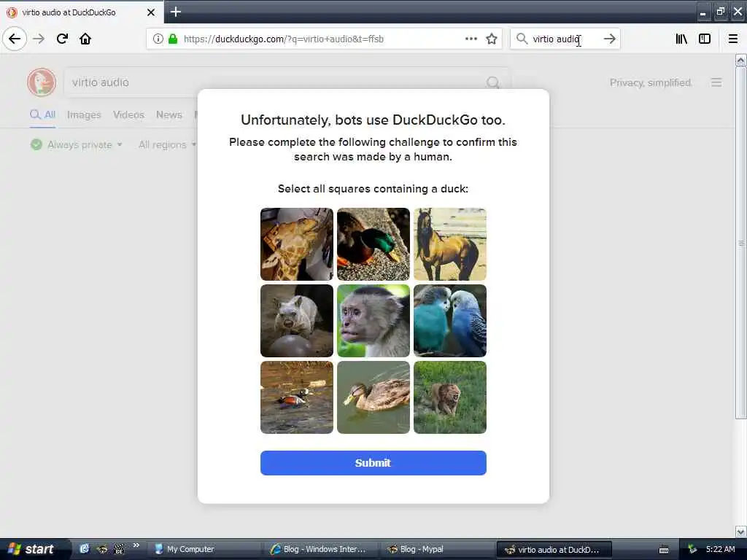Click the browser forward arrow
Image resolution: width=747 pixels, height=560 pixels.
point(39,39)
